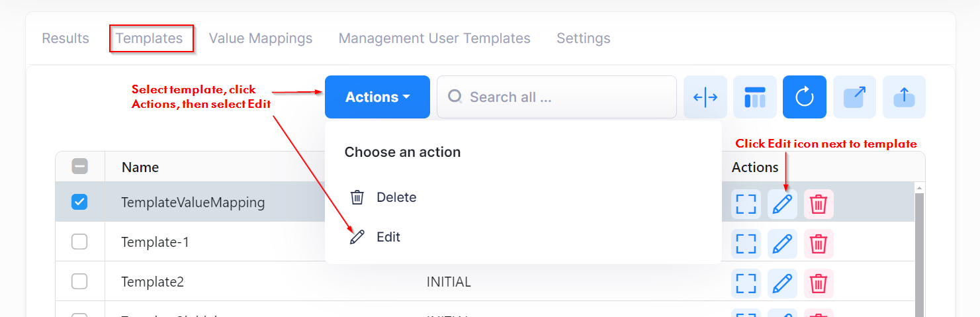The height and width of the screenshot is (317, 980).
Task: Click the fit column width toolbar icon
Action: click(x=705, y=97)
